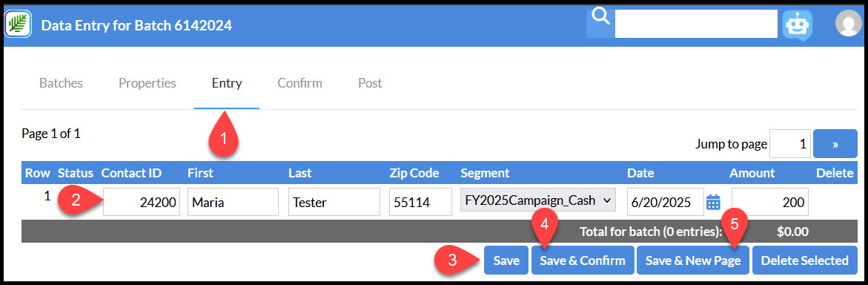Image resolution: width=868 pixels, height=285 pixels.
Task: Open the robot chatbot assistant icon
Action: click(797, 24)
